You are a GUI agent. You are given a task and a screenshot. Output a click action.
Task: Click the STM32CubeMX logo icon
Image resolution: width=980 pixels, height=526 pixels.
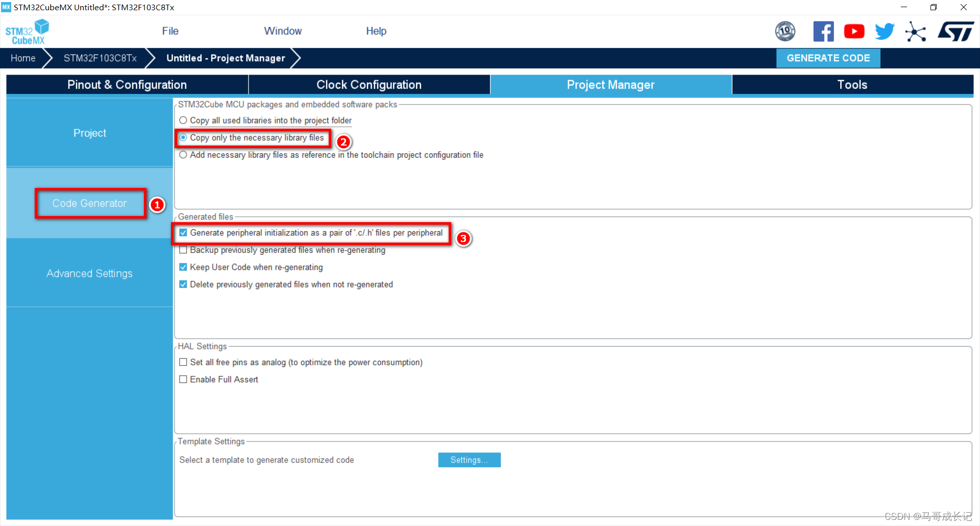pyautogui.click(x=27, y=32)
